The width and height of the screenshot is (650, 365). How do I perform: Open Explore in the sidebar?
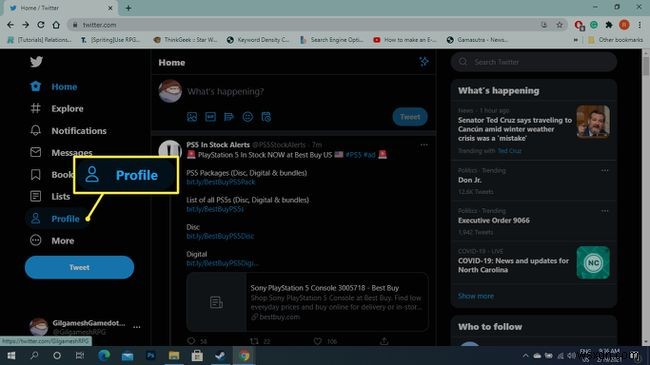click(57, 109)
